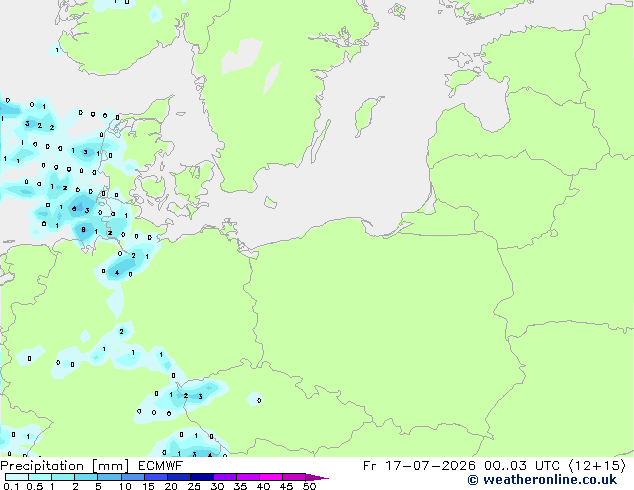The height and width of the screenshot is (490, 634).
Task: Click legend scale label '20'
Action: pos(171,486)
